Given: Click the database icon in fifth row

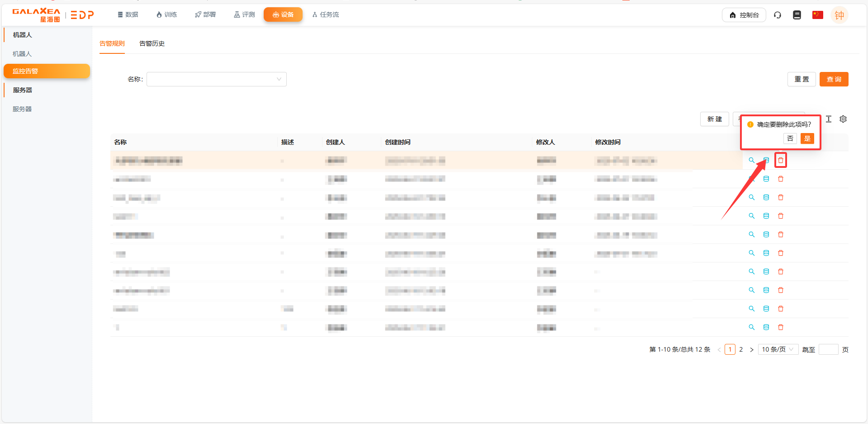Looking at the screenshot, I should [766, 234].
